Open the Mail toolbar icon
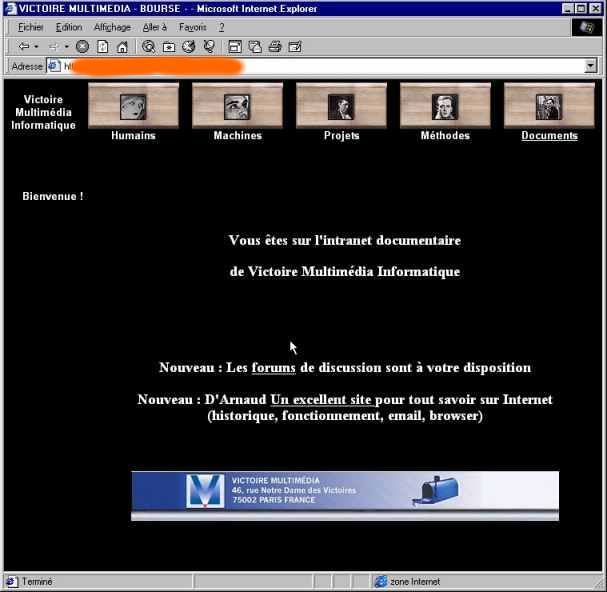The height and width of the screenshot is (592, 607). [255, 47]
